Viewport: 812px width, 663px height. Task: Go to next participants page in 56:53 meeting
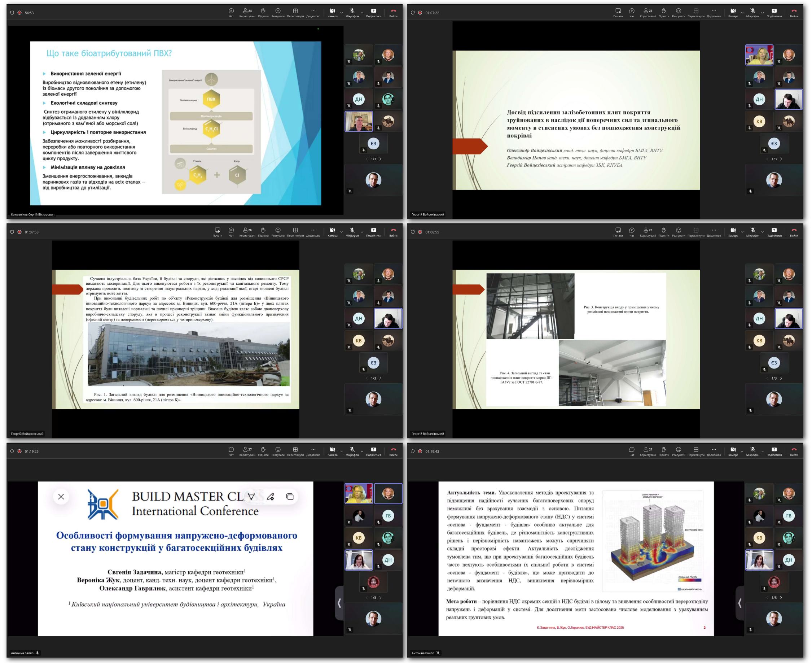pos(380,159)
